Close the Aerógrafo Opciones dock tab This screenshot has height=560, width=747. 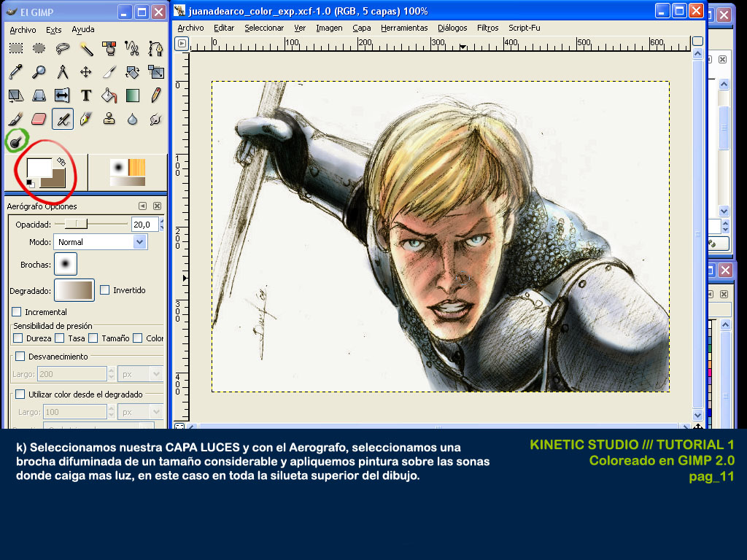click(x=158, y=206)
